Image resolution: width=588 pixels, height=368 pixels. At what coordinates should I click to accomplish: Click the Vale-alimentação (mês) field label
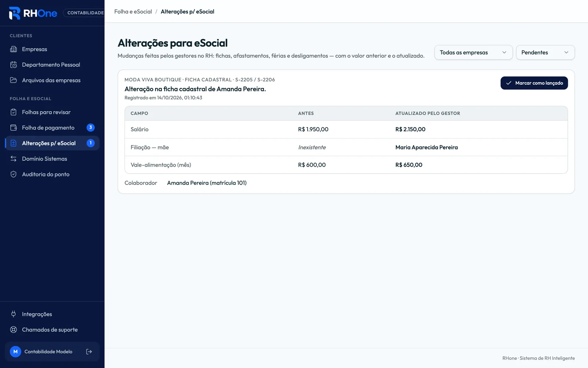161,165
